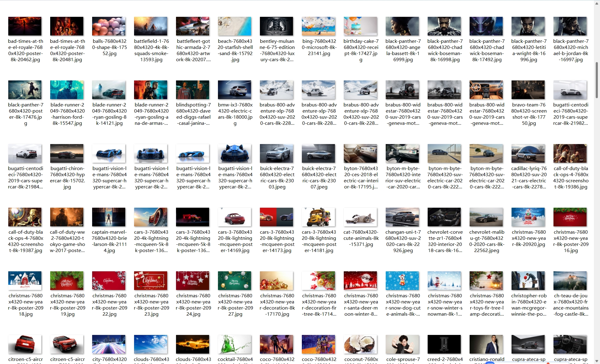This screenshot has height=364, width=600.
Task: Click the city-7680x4320 night lights thumbnail
Action: pos(109,344)
